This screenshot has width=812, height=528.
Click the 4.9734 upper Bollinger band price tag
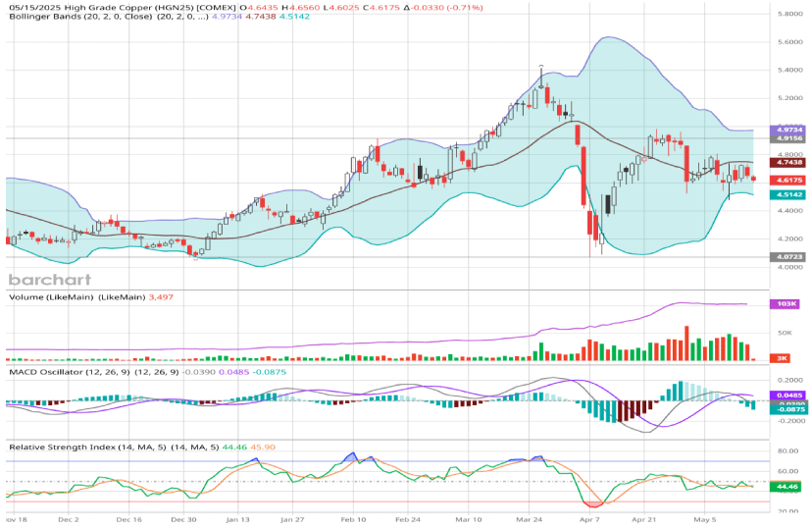pyautogui.click(x=788, y=129)
